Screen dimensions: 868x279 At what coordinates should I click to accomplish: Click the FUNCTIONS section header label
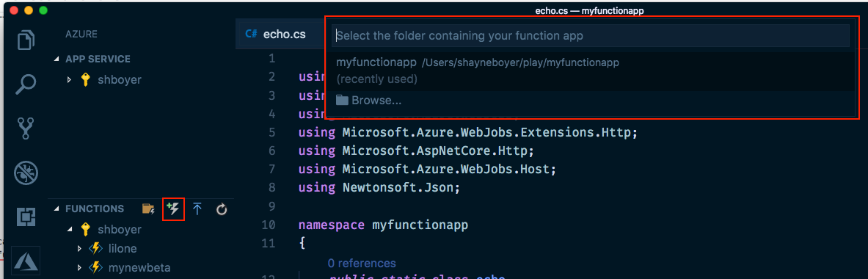point(95,209)
